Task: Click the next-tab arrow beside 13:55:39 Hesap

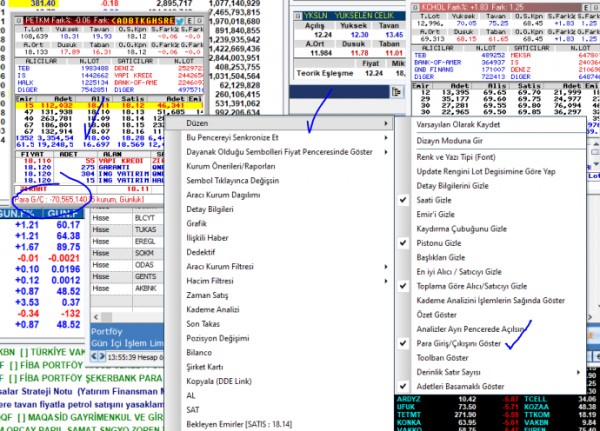Action: click(102, 356)
